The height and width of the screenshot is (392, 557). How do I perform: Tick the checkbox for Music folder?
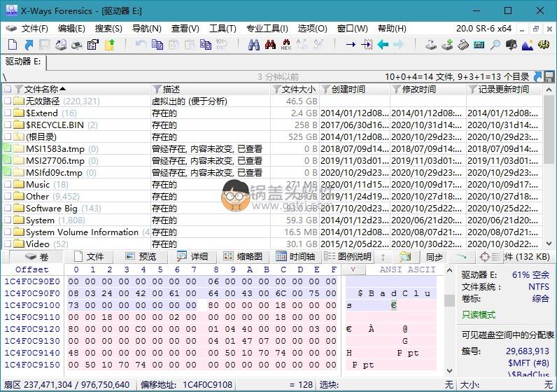tap(8, 184)
